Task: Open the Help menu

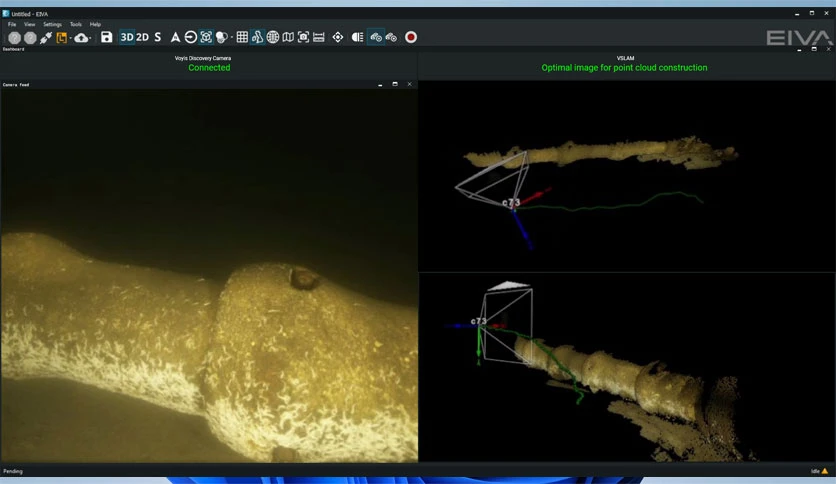Action: tap(95, 25)
